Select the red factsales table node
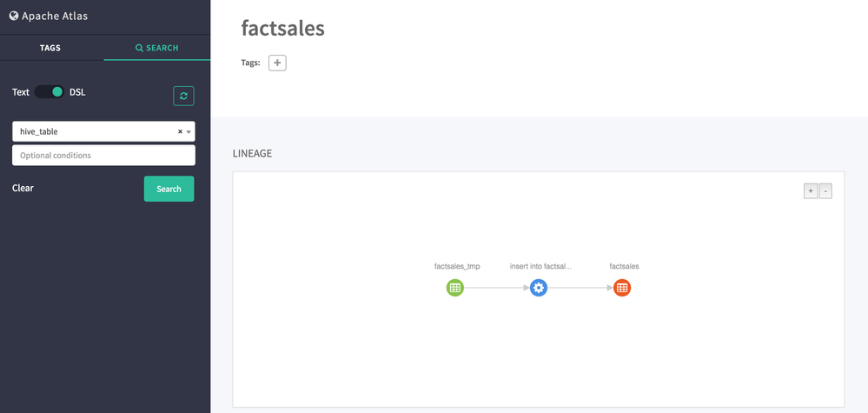 622,288
